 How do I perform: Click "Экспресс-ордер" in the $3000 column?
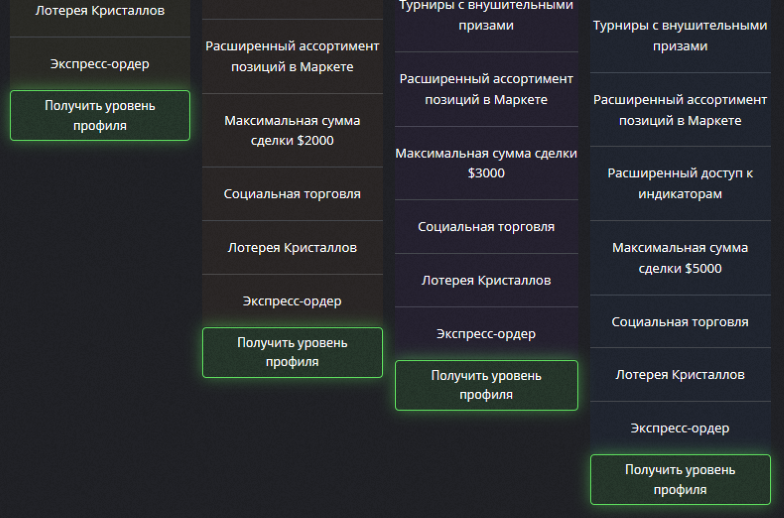click(486, 333)
